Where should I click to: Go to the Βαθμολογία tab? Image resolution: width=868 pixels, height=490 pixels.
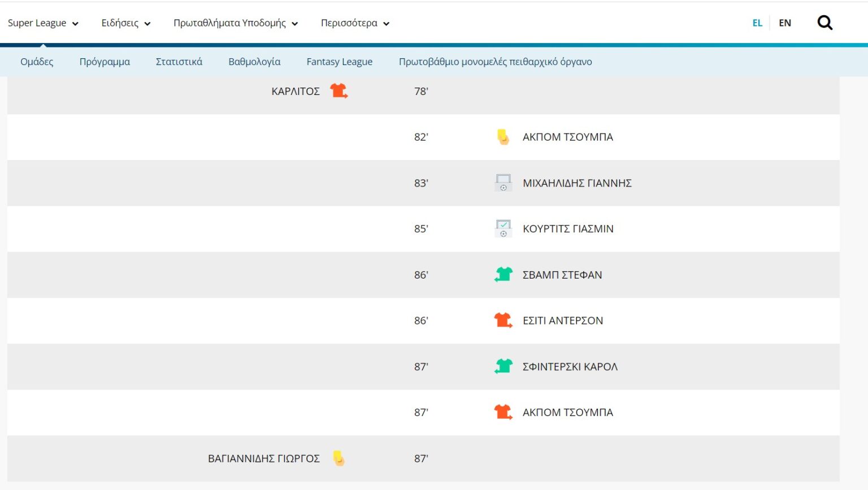pyautogui.click(x=254, y=62)
